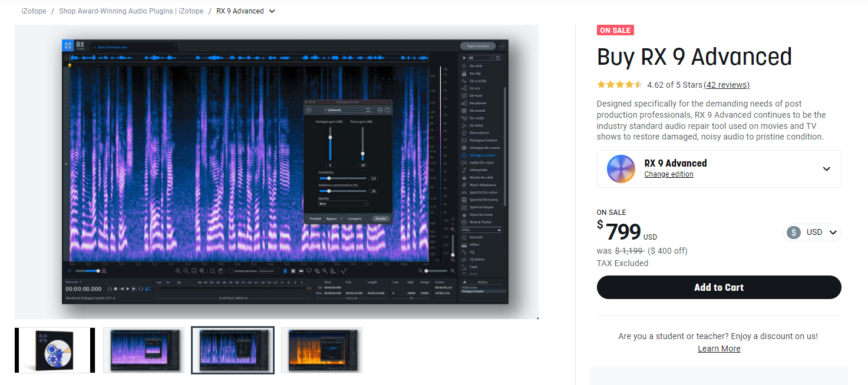Select the lasso selection tool in RX toolbar
868x385 pixels.
click(x=309, y=271)
